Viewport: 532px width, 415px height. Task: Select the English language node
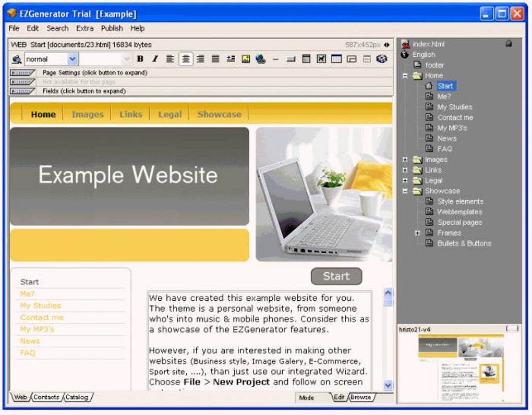(x=424, y=55)
